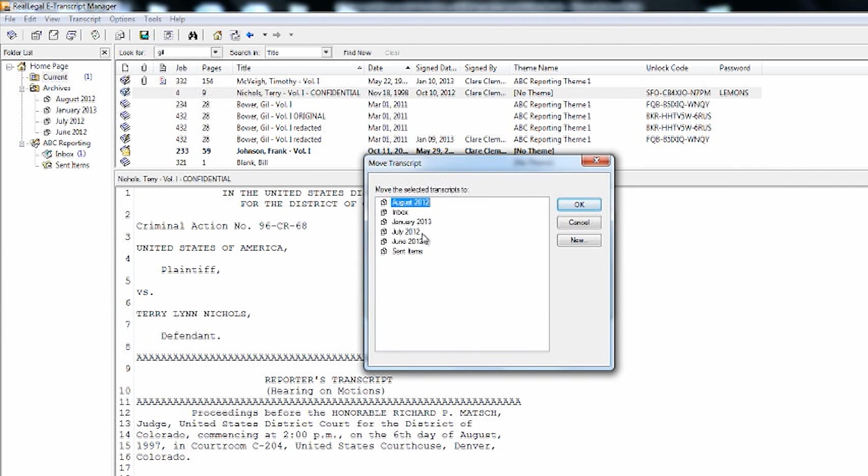Click the first stacked-pages icon in toolbar
868x476 pixels.
[x=12, y=35]
